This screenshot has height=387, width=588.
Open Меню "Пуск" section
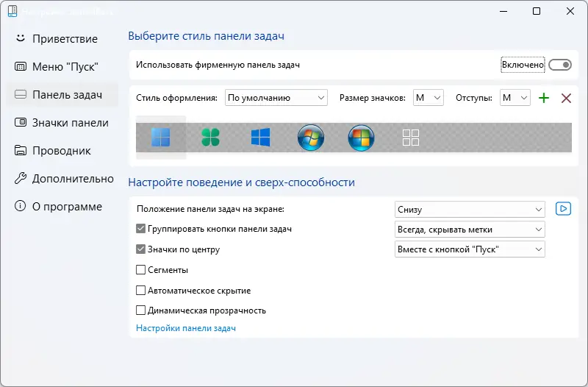pos(62,67)
